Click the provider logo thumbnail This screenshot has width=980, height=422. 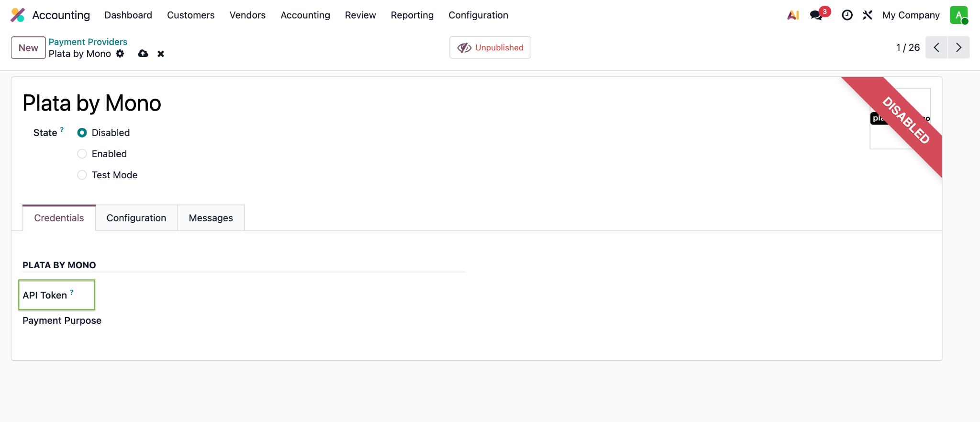(900, 118)
